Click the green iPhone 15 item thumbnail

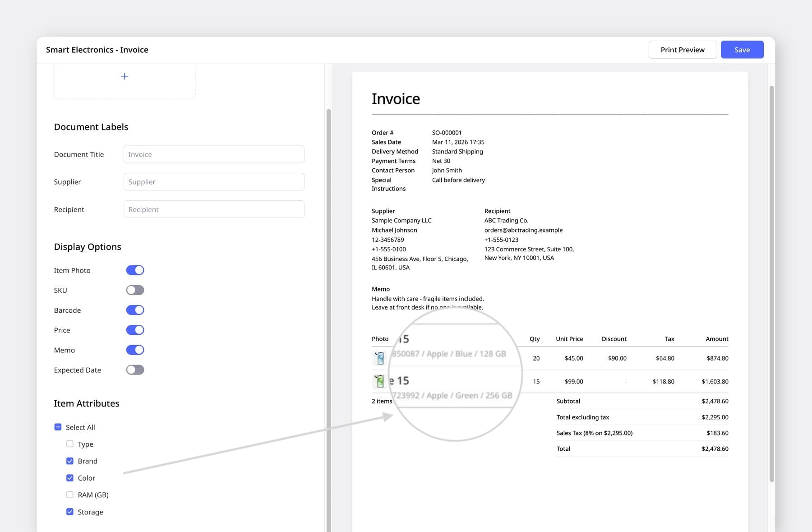(380, 381)
